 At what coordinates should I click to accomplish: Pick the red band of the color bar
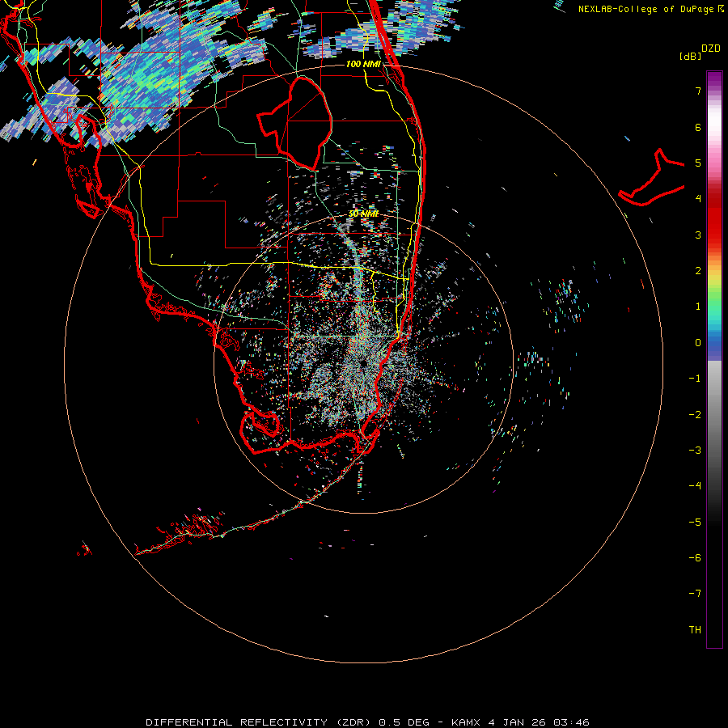(x=714, y=218)
